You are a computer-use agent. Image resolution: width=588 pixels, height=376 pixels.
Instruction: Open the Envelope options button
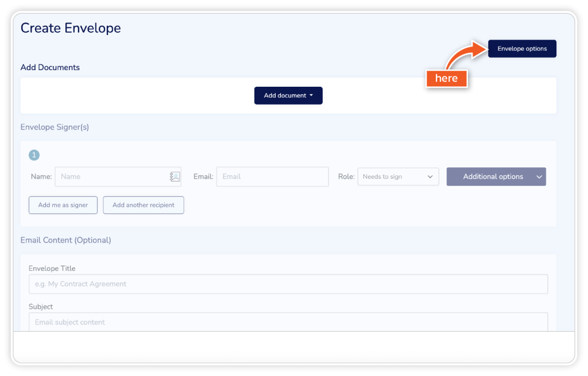(522, 49)
